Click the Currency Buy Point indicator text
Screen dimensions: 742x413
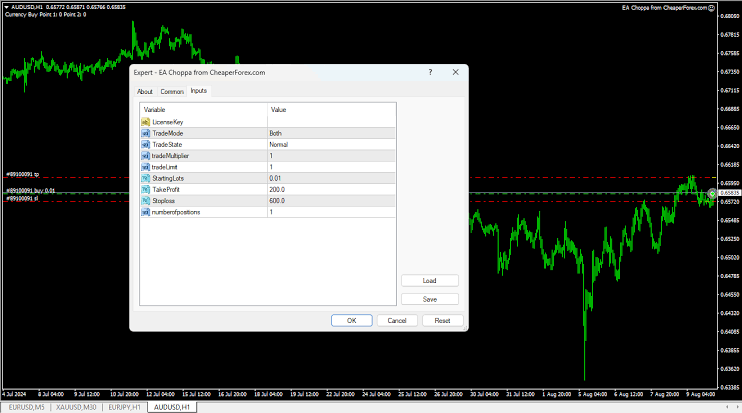[x=45, y=15]
